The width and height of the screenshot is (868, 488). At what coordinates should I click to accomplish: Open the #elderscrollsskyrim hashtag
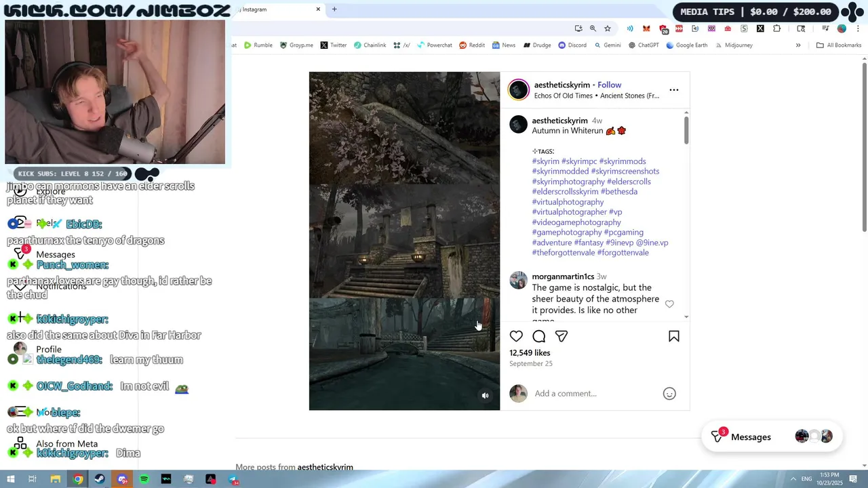pos(566,192)
